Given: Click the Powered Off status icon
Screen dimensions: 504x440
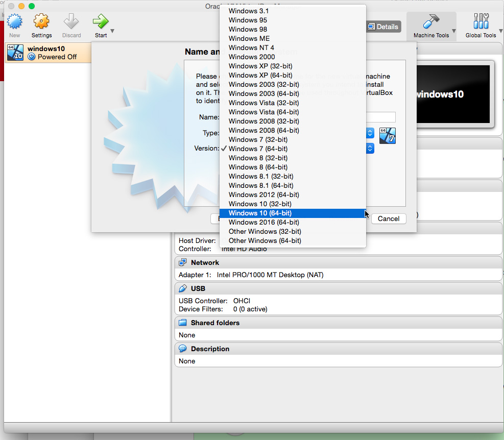Looking at the screenshot, I should pos(31,57).
